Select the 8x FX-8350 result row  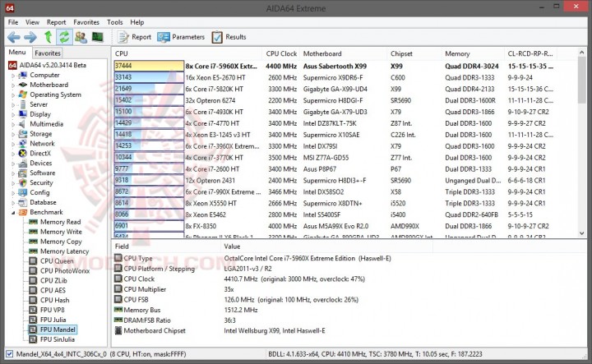[344, 226]
